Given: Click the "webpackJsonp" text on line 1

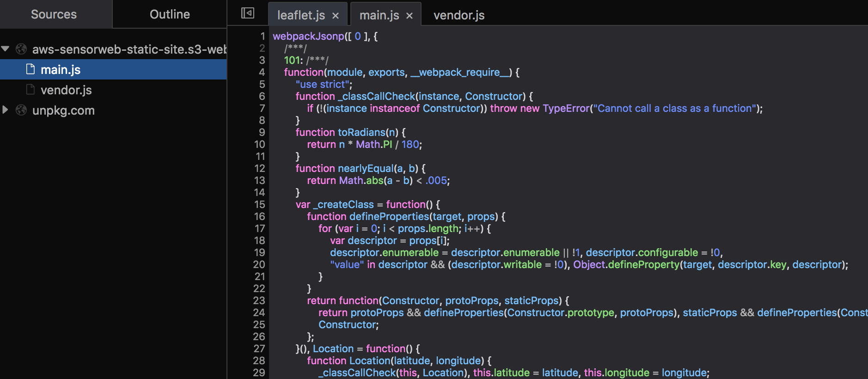Looking at the screenshot, I should 309,36.
